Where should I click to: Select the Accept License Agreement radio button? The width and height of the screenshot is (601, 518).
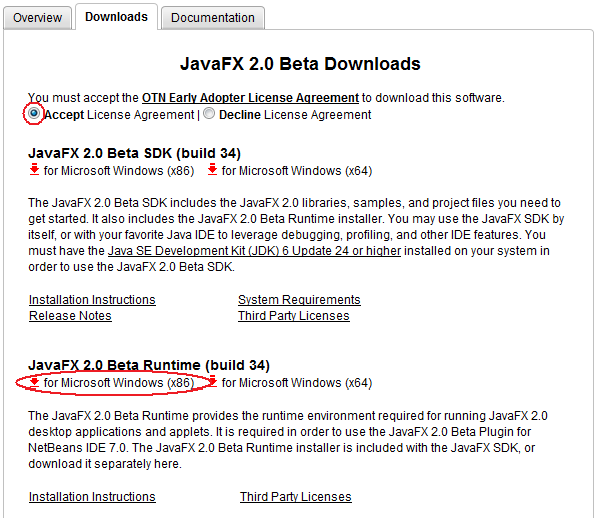coord(34,114)
